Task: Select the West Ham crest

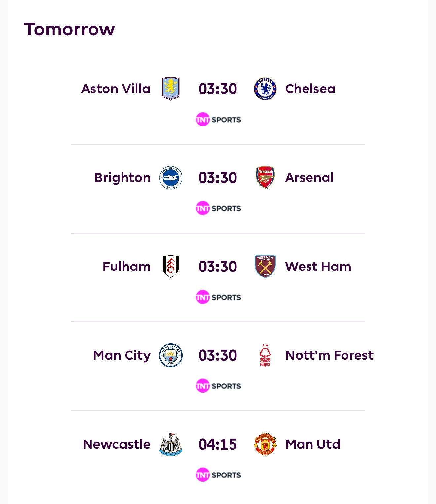Action: tap(265, 267)
